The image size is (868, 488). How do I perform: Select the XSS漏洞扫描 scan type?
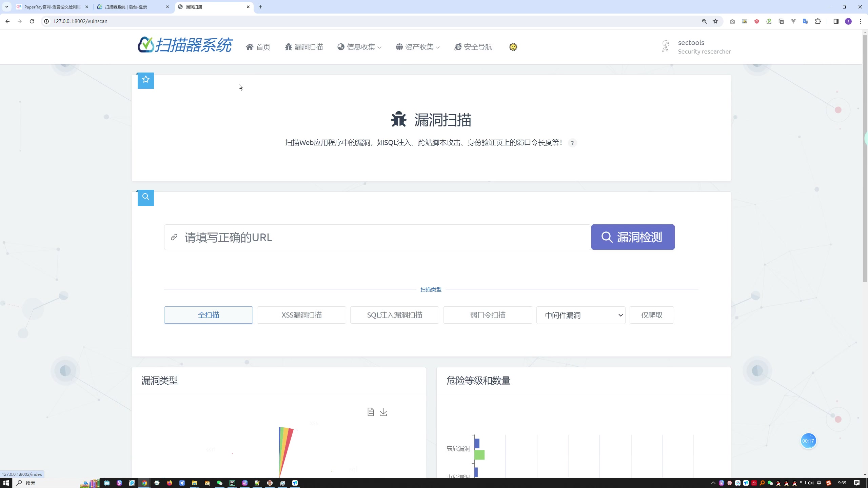tap(301, 315)
